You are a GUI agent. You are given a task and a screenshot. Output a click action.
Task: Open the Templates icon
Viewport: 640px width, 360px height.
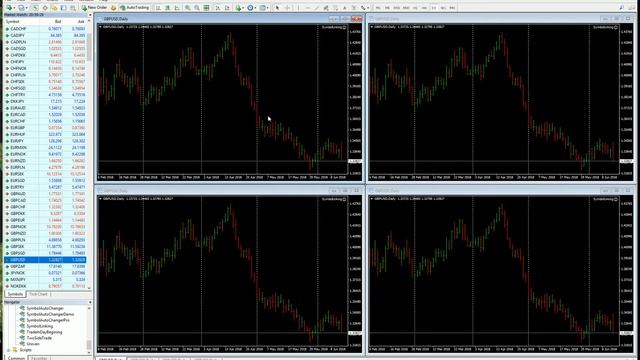[x=262, y=8]
